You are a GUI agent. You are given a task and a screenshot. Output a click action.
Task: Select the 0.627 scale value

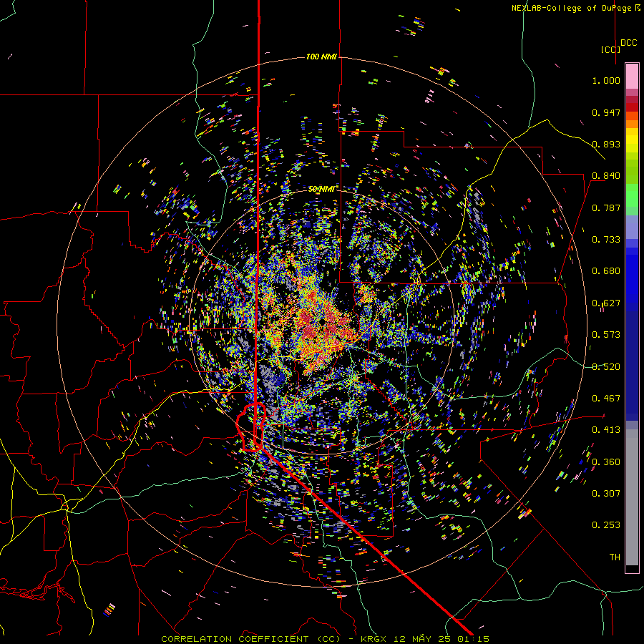[606, 303]
